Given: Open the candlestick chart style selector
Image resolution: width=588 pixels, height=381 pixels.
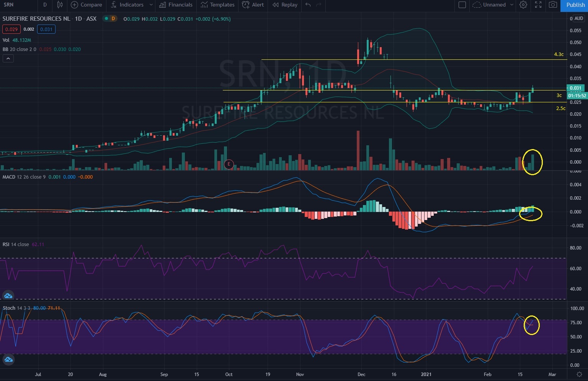Looking at the screenshot, I should click(x=60, y=5).
